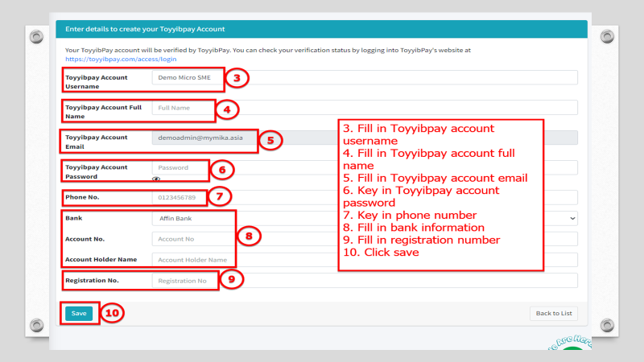
Task: Click the Back to List button
Action: [554, 313]
